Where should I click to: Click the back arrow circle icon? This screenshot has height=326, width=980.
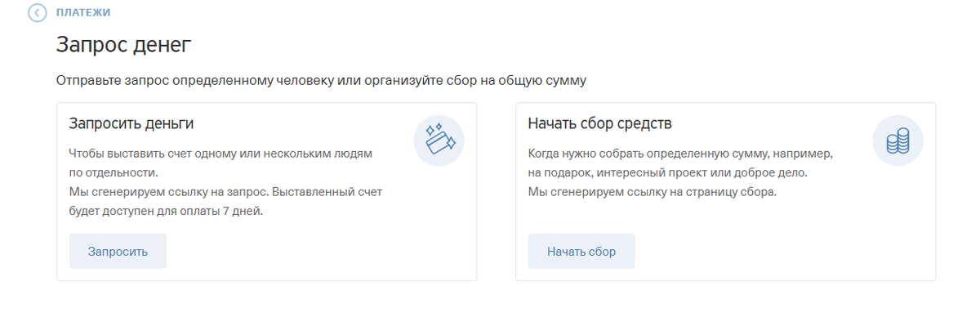37,12
